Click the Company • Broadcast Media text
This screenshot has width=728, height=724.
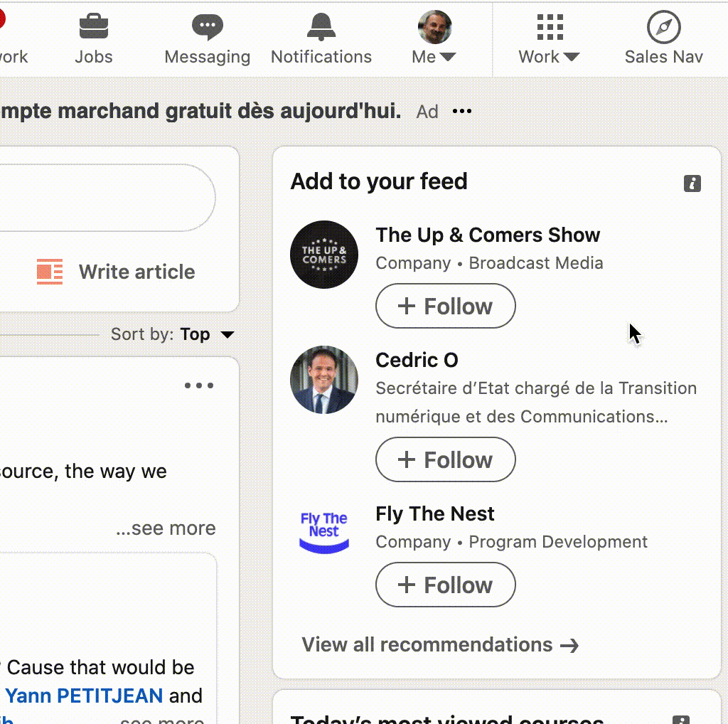pyautogui.click(x=489, y=263)
